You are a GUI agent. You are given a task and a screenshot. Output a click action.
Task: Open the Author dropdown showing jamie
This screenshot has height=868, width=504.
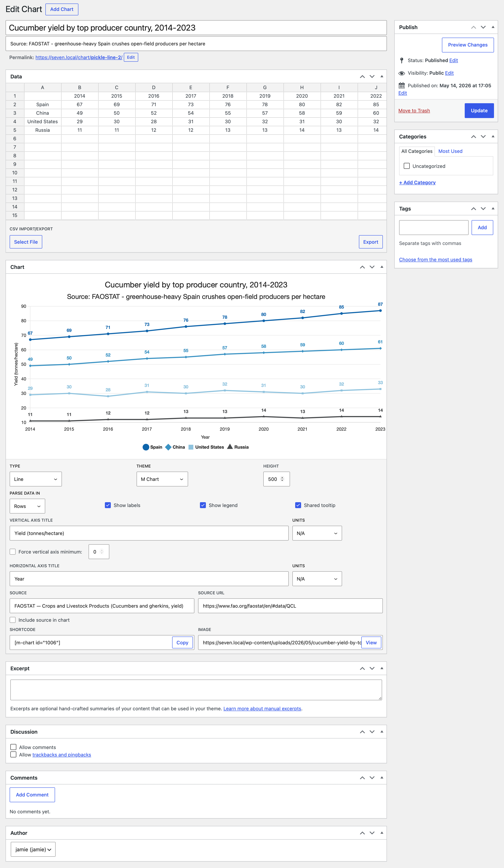click(33, 849)
